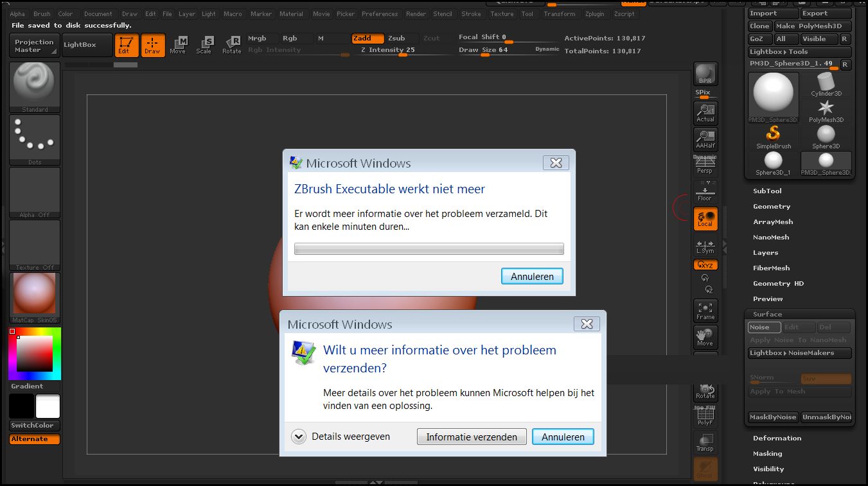Enable the Mrgb mode button

tap(263, 39)
